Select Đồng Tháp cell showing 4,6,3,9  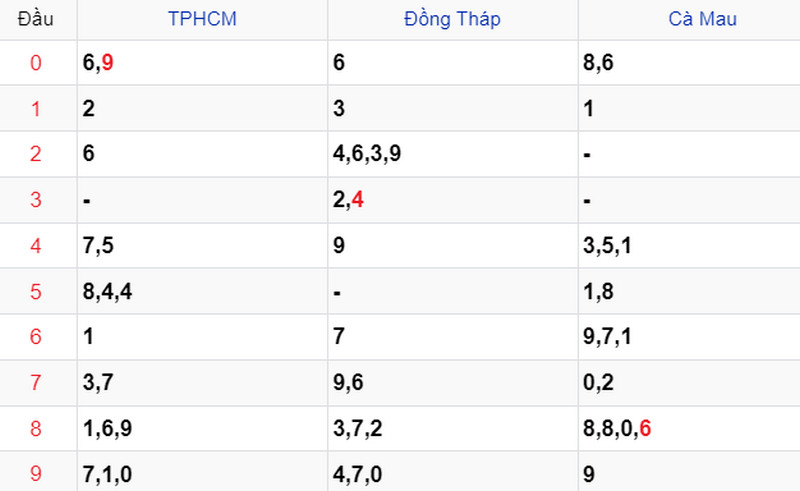[453, 154]
